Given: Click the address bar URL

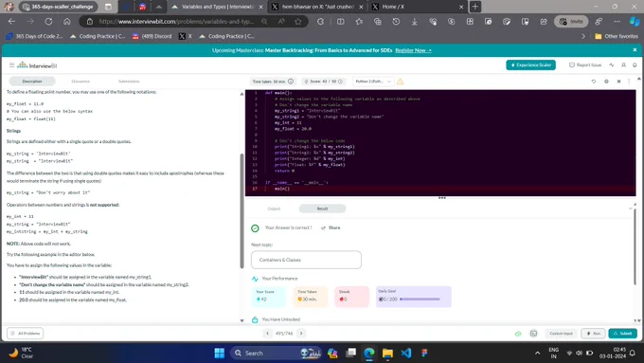Looking at the screenshot, I should point(176,22).
